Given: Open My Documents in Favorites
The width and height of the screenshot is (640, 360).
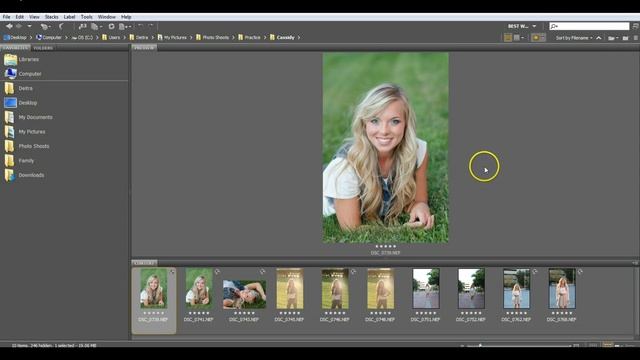Looking at the screenshot, I should coord(28,117).
